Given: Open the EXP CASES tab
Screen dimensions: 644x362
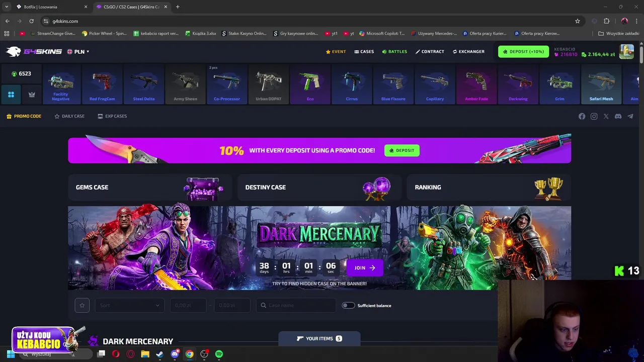Looking at the screenshot, I should [112, 116].
